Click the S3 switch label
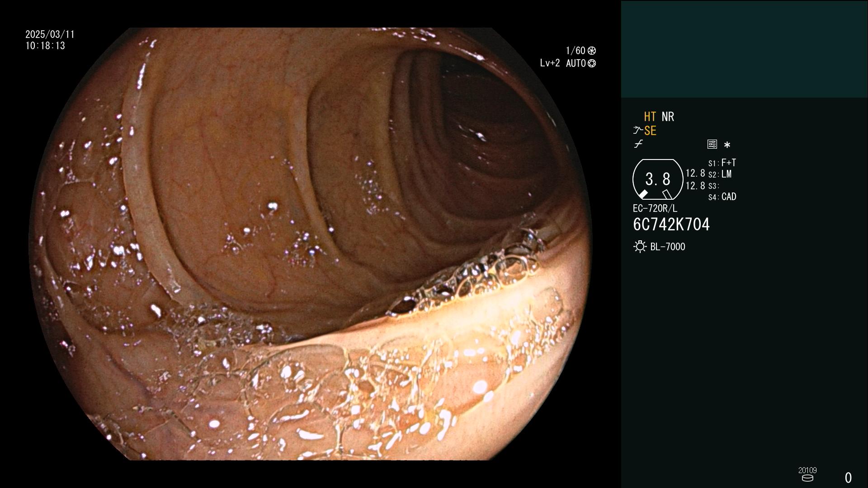 pyautogui.click(x=713, y=186)
